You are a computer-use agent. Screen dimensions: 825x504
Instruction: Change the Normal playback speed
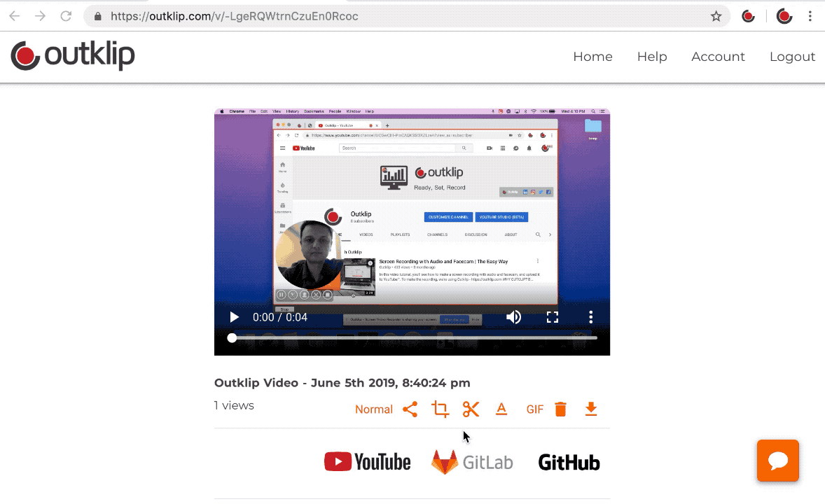tap(374, 409)
